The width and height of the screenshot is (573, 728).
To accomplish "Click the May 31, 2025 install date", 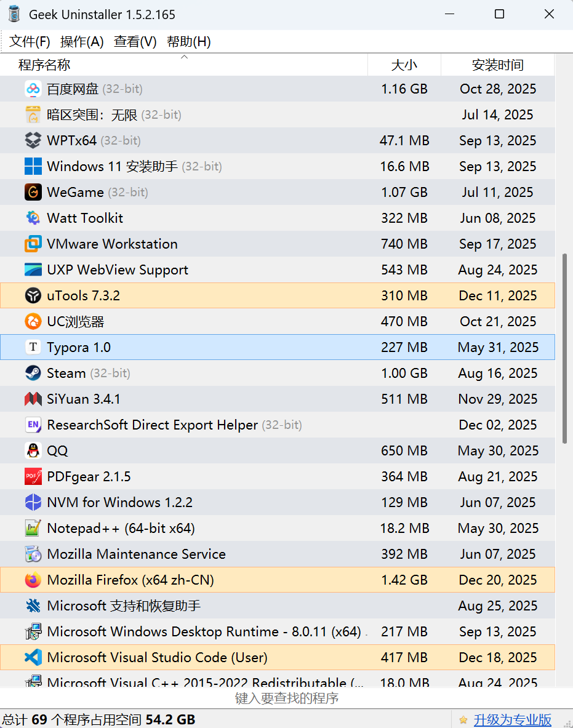I will click(498, 347).
